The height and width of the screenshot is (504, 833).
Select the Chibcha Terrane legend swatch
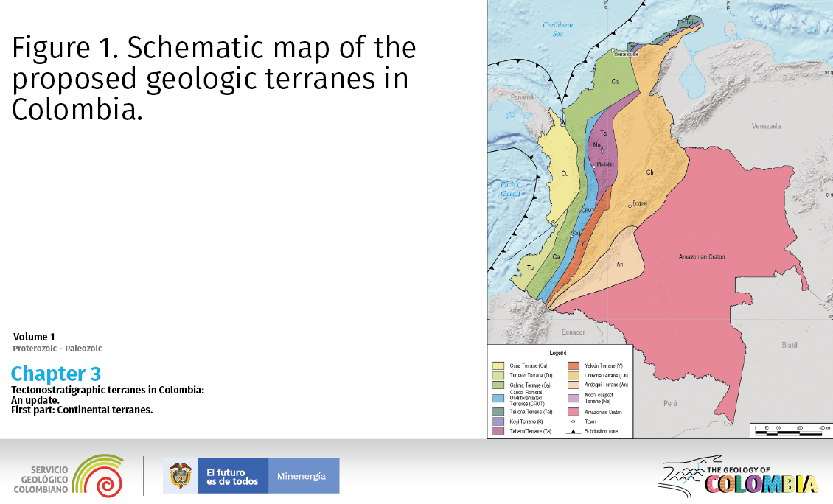[x=574, y=375]
